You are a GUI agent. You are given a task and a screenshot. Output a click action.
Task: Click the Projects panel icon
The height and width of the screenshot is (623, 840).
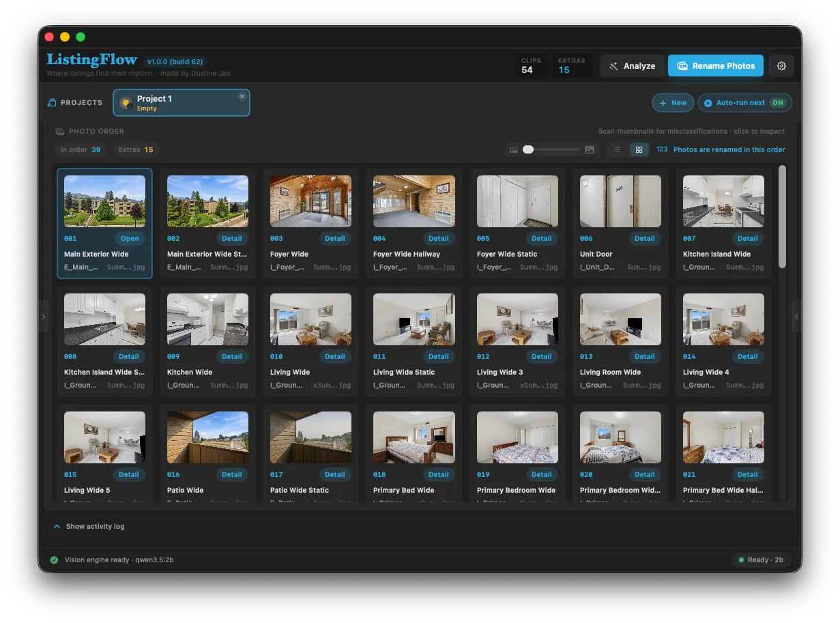coord(52,102)
